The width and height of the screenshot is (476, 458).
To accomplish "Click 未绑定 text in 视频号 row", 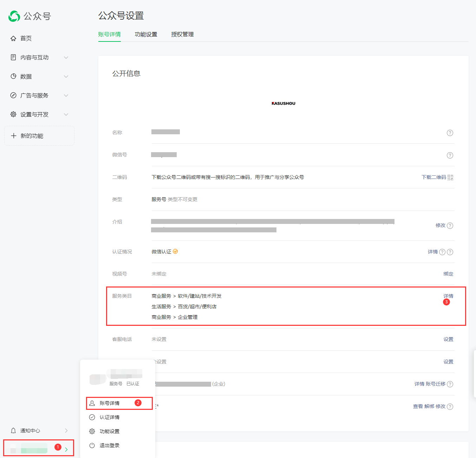I will click(159, 274).
